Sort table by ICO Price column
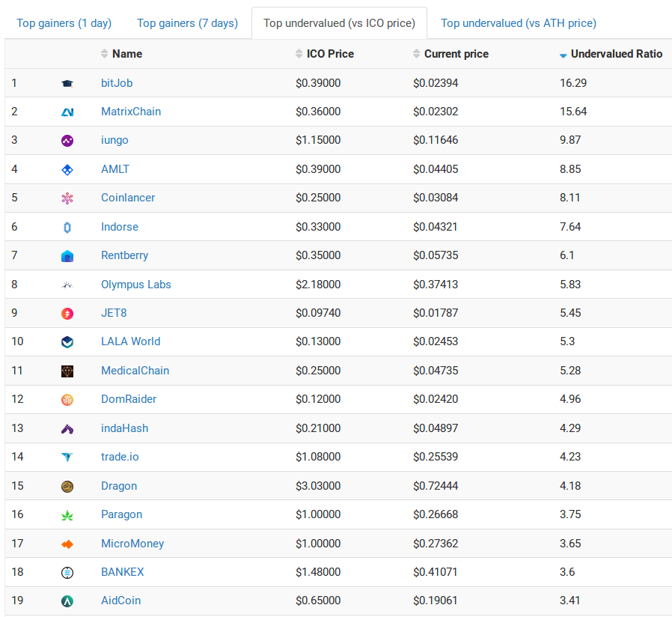Screen dimensions: 672x617 pos(325,54)
